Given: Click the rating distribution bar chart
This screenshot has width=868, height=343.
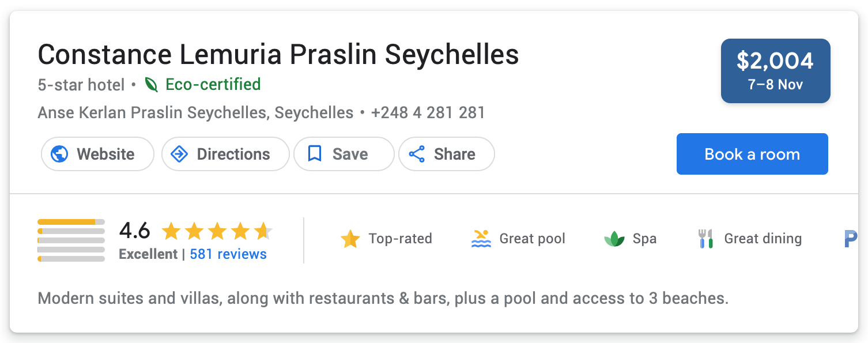Looking at the screenshot, I should [x=71, y=240].
